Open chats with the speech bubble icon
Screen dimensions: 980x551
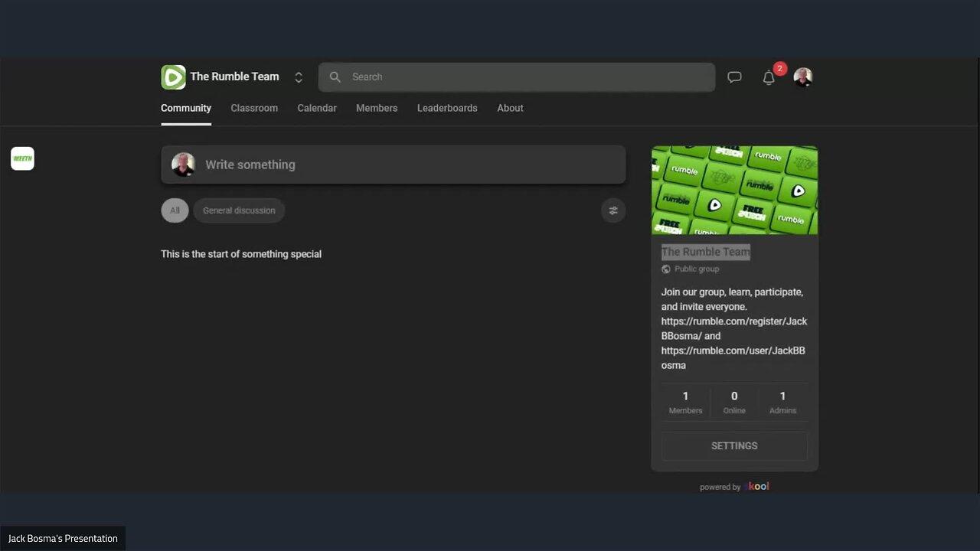(x=734, y=77)
